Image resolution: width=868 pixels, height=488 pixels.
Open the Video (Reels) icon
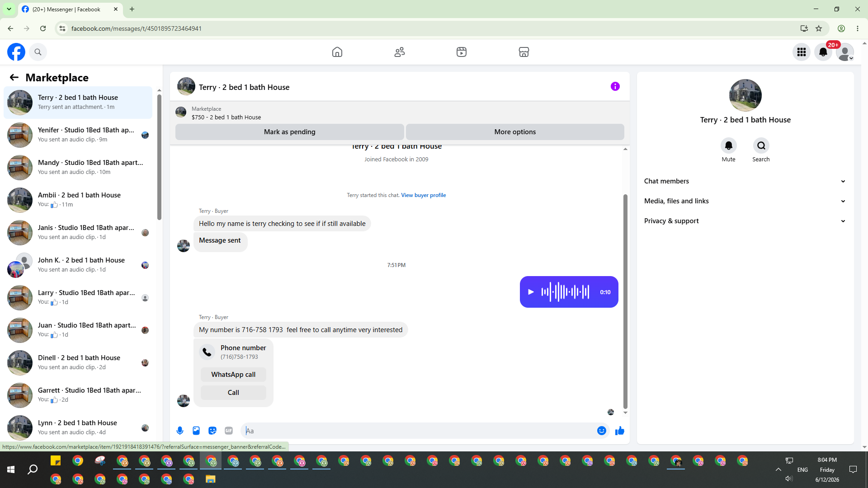tap(462, 52)
